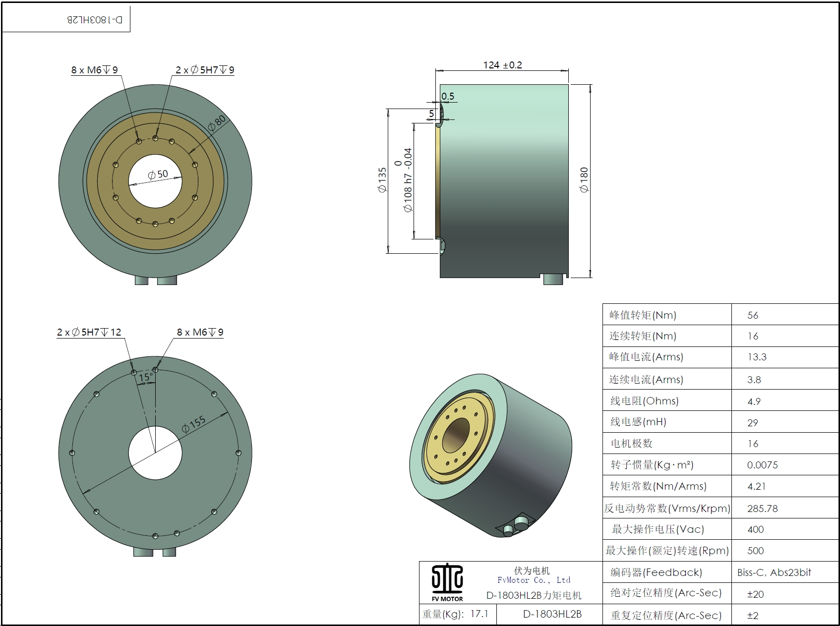This screenshot has height=626, width=840.
Task: Click the mirrored D-1803HL2B label box at top-left
Action: coord(66,19)
